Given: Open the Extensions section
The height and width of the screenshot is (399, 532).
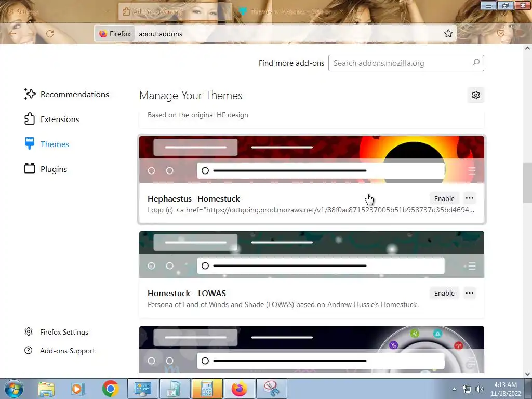Looking at the screenshot, I should coord(51,119).
